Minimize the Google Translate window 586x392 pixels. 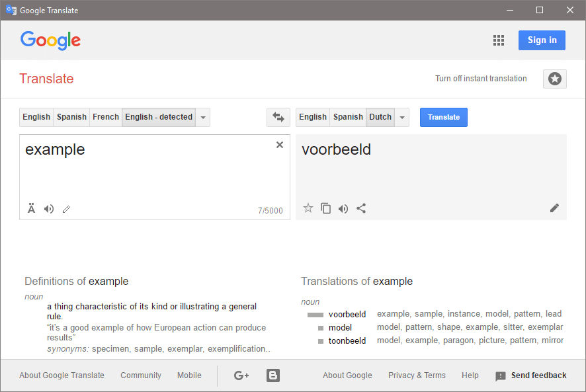[x=510, y=10]
